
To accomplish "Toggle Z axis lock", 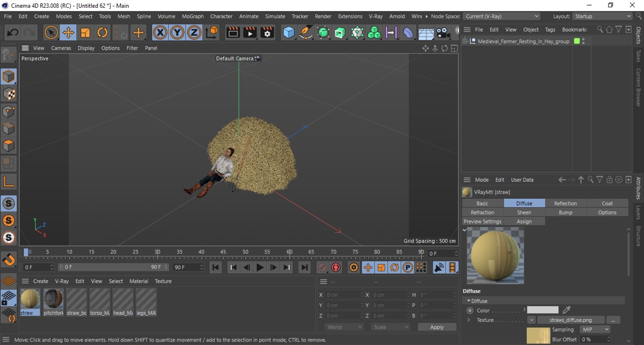I will 194,33.
